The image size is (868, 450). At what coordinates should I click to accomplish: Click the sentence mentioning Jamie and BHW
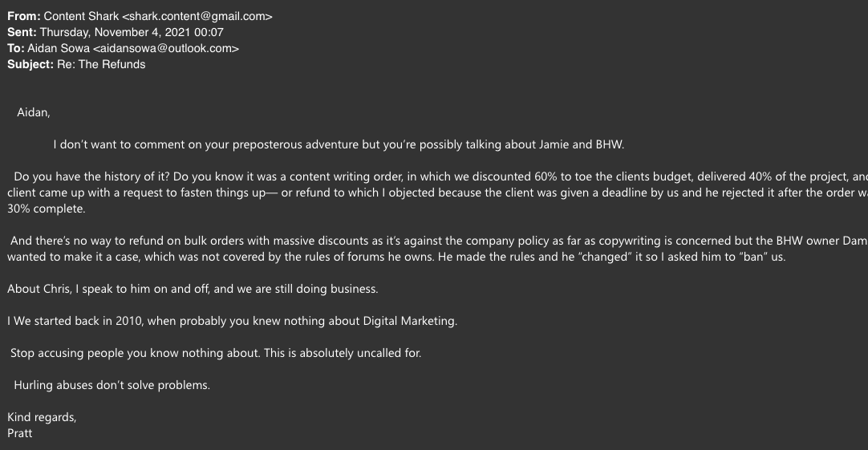pyautogui.click(x=339, y=145)
